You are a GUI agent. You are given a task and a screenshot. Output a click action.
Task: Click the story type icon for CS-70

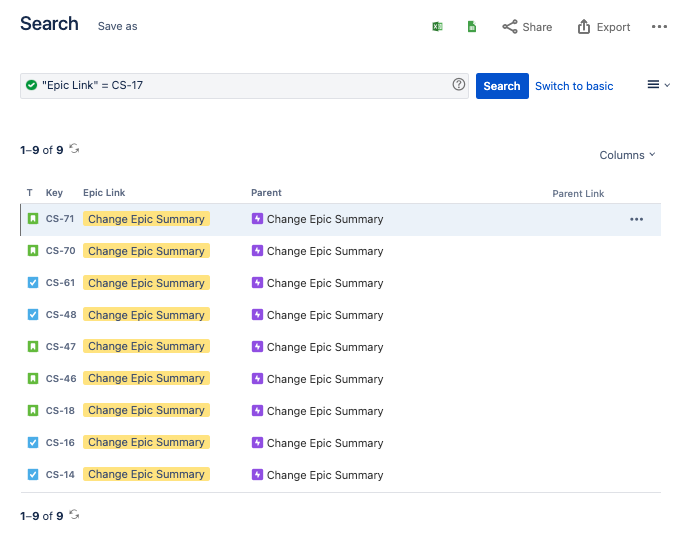(33, 250)
